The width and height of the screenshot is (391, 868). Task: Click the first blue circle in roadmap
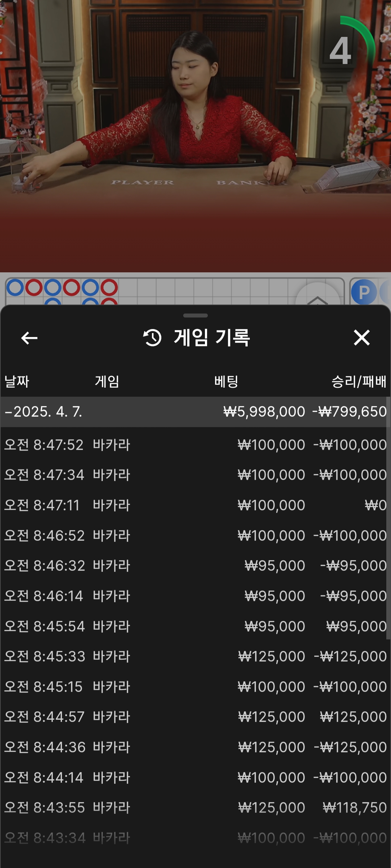coord(15,288)
